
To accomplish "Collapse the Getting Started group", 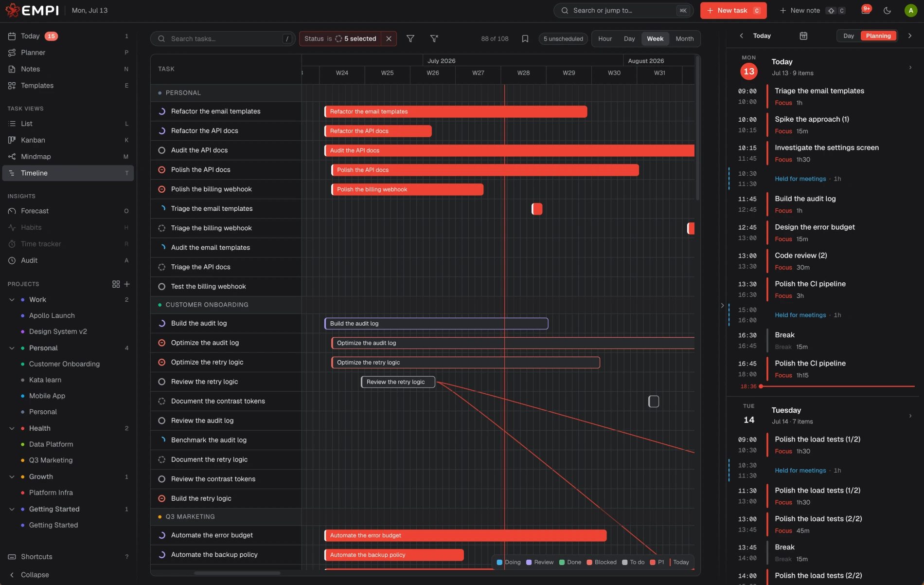I will coord(12,509).
